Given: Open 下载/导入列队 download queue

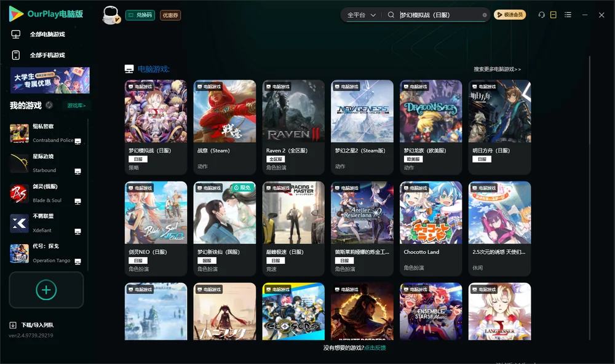Looking at the screenshot, I should click(31, 325).
